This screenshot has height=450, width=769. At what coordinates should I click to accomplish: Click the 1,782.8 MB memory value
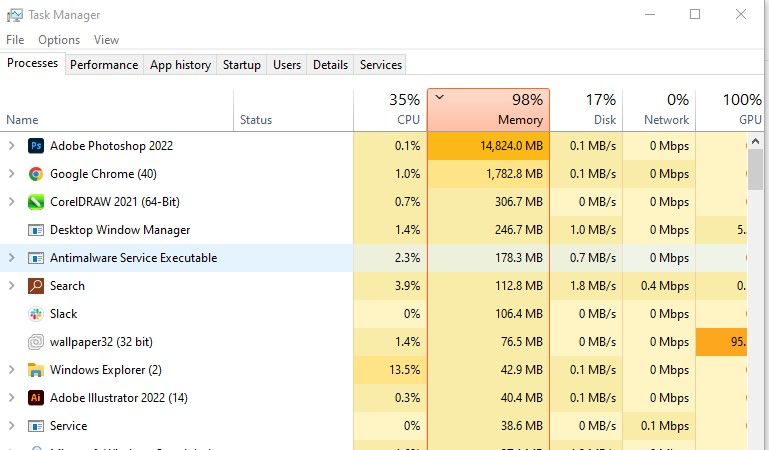[x=514, y=174]
